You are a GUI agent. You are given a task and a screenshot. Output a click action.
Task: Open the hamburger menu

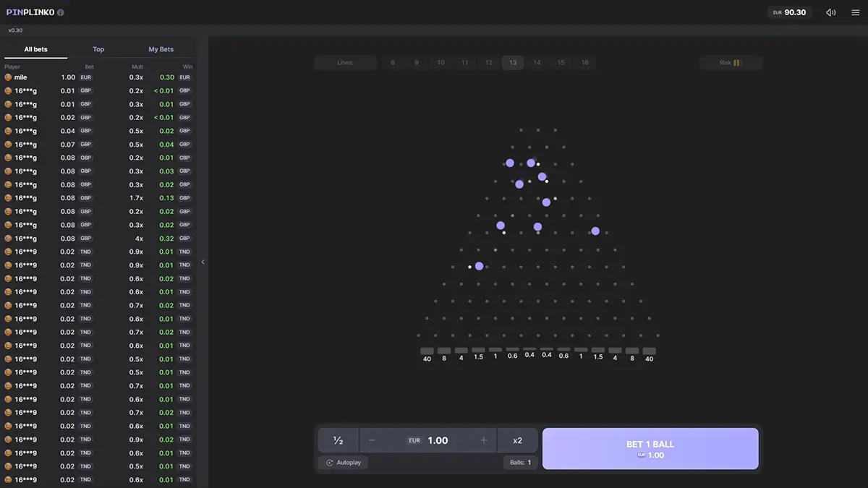pos(854,12)
